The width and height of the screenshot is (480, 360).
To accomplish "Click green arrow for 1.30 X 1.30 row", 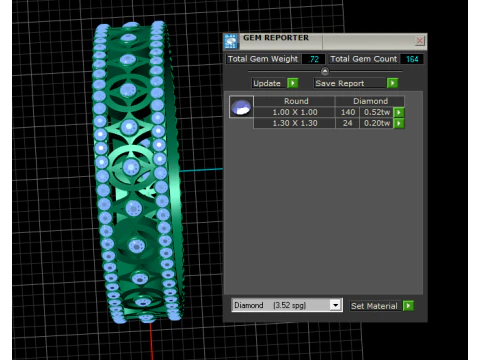I will coord(399,123).
